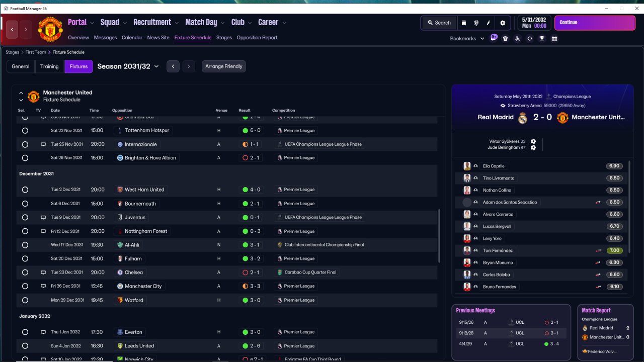Click the Manchester United club badge in header
This screenshot has width=644, height=362.
pos(50,30)
